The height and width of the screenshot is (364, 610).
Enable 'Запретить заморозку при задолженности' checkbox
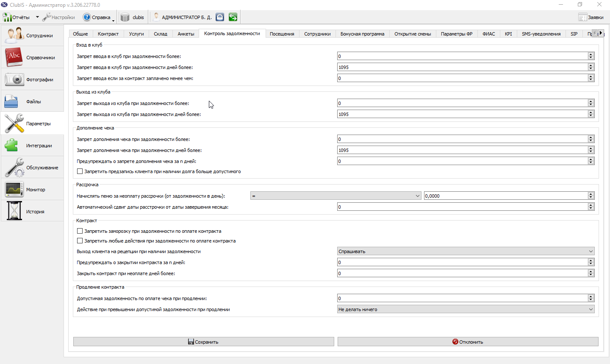coord(80,231)
